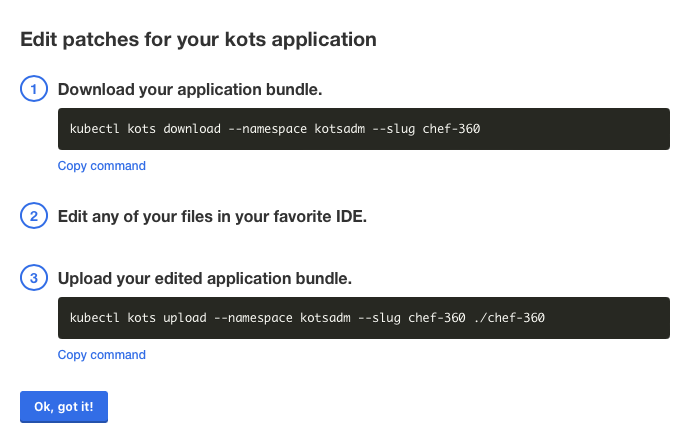Copy the kots download command
690x443 pixels.
click(101, 166)
